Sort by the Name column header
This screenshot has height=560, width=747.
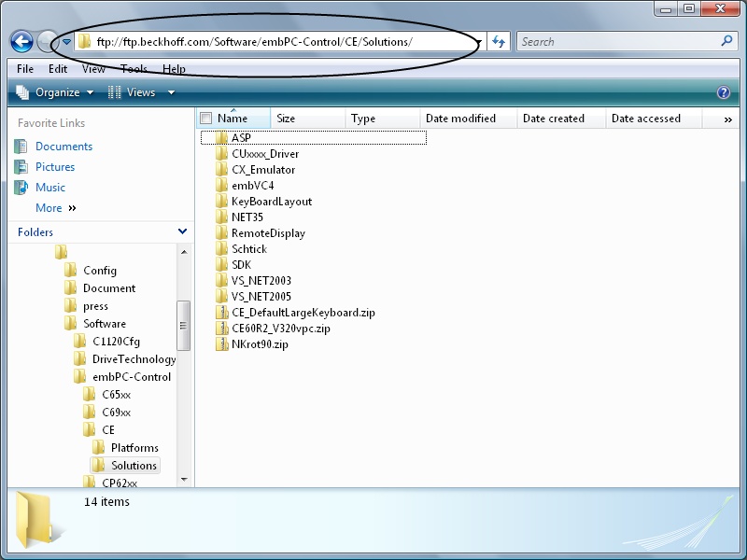click(x=233, y=119)
